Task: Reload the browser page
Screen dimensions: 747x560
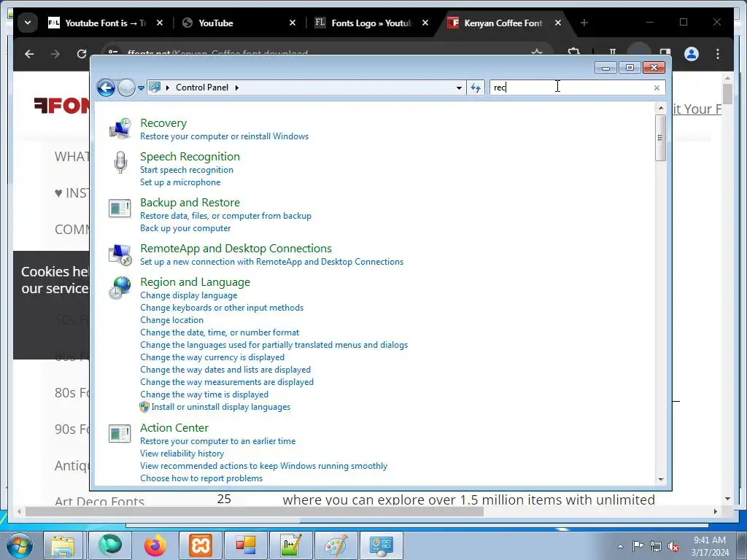Action: pos(82,54)
